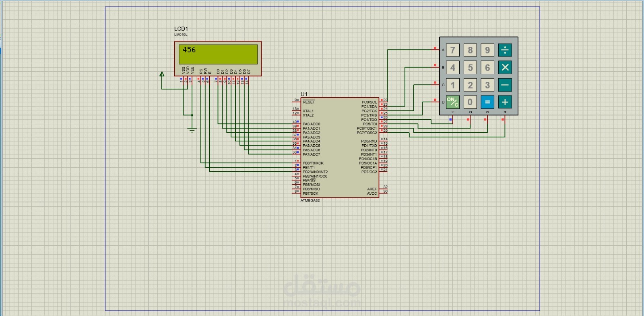The width and height of the screenshot is (644, 316).
Task: Click the PD0/RXD pin label
Action: (x=369, y=141)
